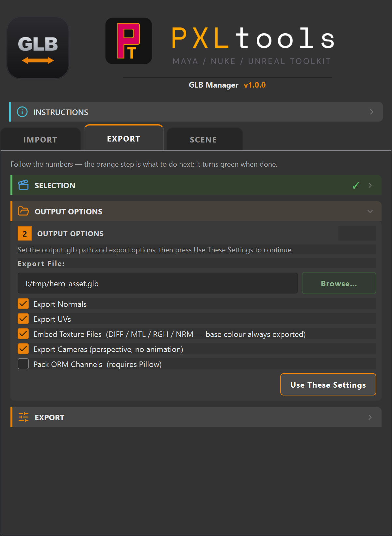This screenshot has height=536, width=392.
Task: Click the Output Options folder icon
Action: (24, 211)
